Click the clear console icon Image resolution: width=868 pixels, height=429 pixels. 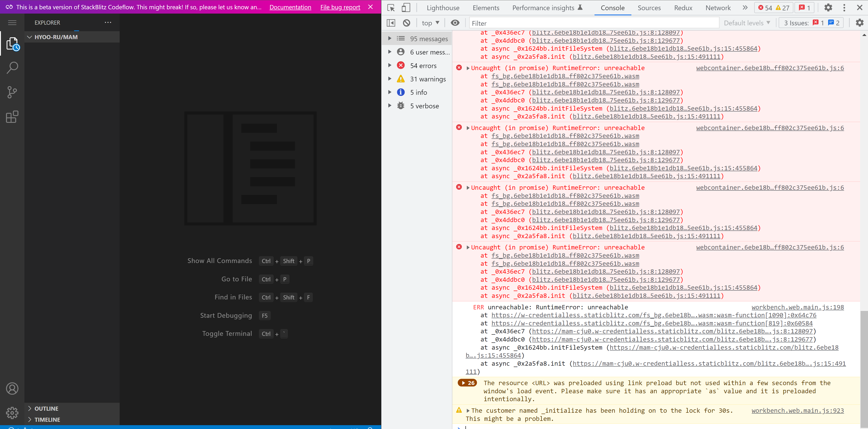tap(406, 23)
